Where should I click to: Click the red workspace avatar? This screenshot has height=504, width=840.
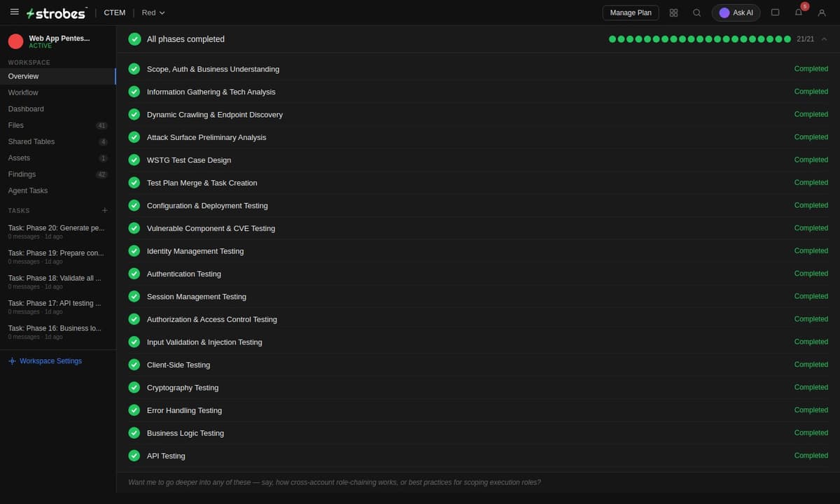tap(15, 41)
